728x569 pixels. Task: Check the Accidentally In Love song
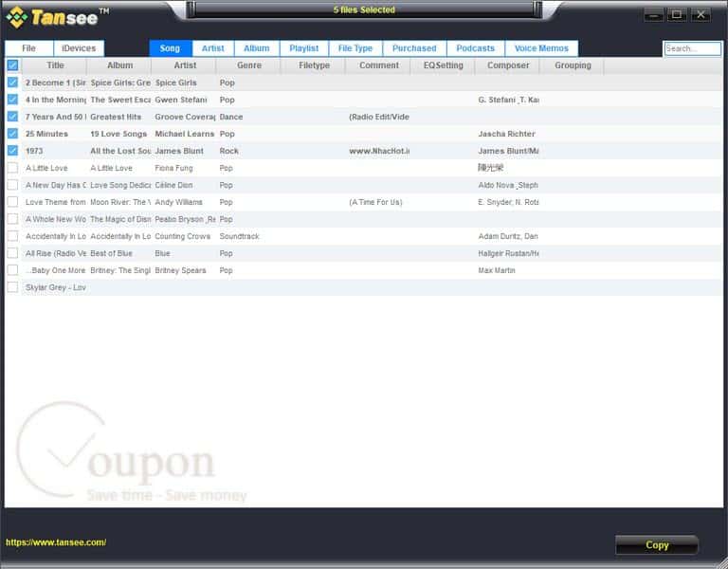[12, 236]
